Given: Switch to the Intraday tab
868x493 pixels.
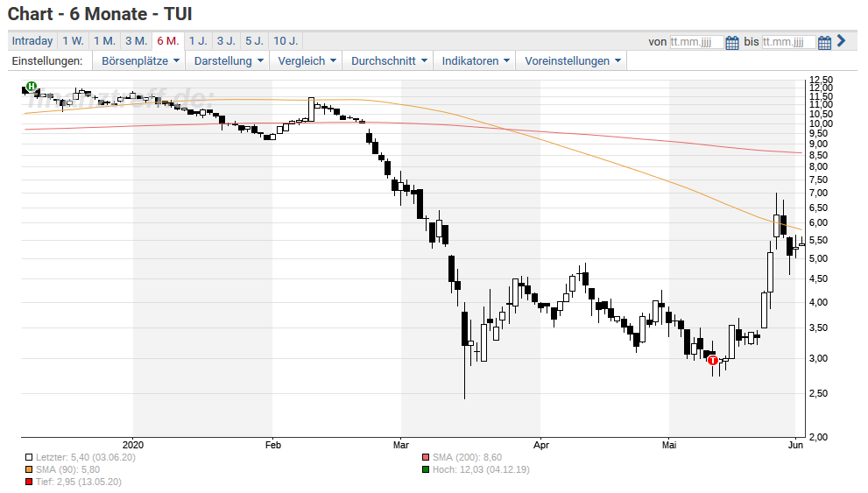Looking at the screenshot, I should coord(32,41).
